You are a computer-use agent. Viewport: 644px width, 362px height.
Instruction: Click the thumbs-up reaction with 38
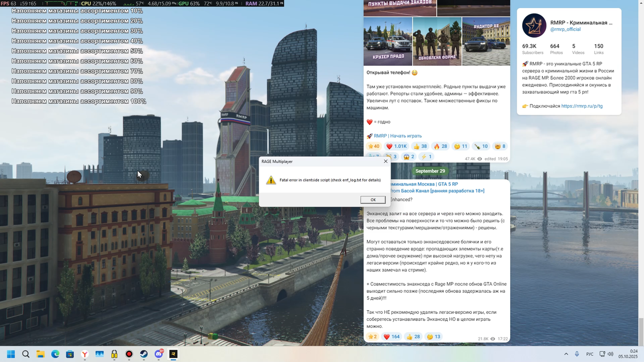click(420, 146)
